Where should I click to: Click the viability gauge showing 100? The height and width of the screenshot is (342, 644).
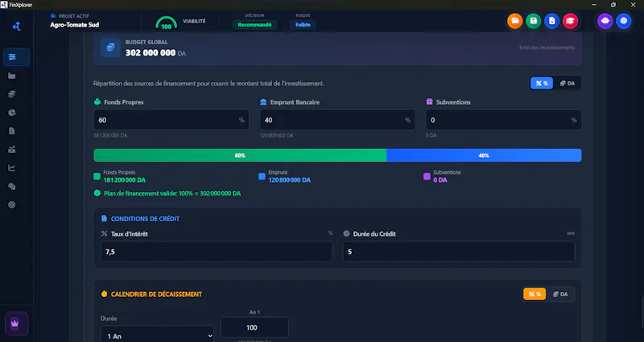pos(167,23)
